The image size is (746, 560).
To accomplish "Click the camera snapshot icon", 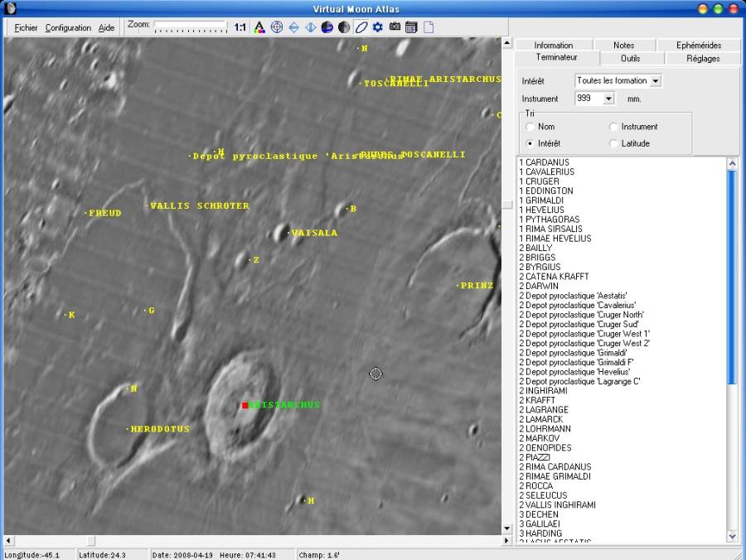I will pos(395,27).
